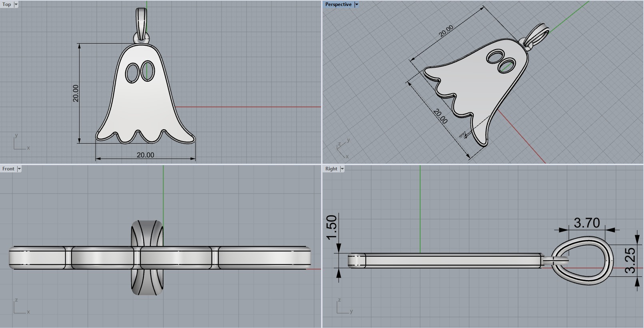Open the Top viewport dropdown arrow
This screenshot has height=328, width=644.
[16, 4]
